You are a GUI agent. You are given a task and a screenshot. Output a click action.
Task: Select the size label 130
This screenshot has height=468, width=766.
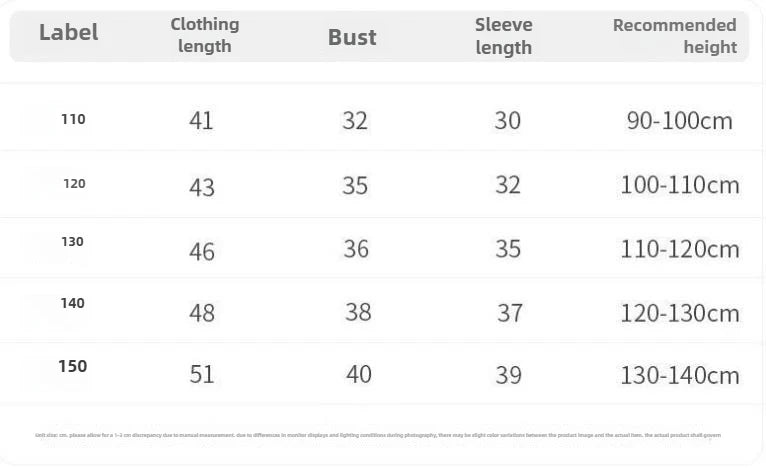pos(73,241)
